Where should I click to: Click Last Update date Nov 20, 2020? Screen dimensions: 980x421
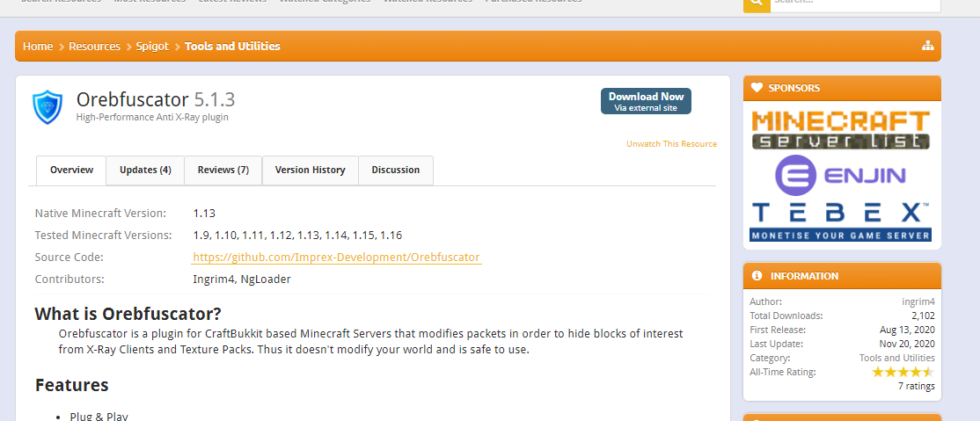906,344
